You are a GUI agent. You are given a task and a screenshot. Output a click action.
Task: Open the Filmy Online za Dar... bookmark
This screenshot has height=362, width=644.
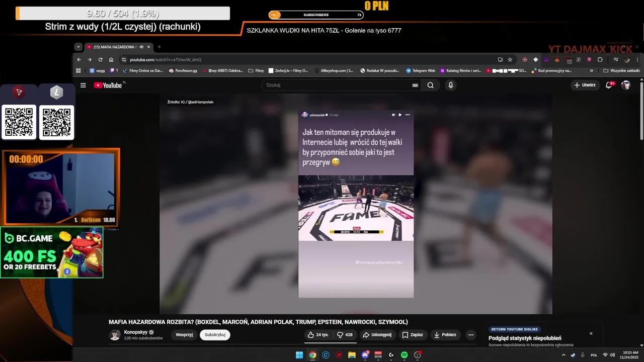pos(142,70)
